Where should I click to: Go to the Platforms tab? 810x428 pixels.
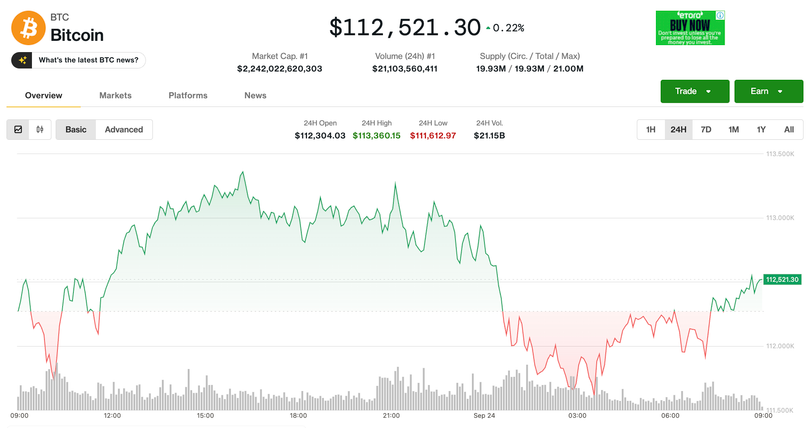(x=188, y=95)
